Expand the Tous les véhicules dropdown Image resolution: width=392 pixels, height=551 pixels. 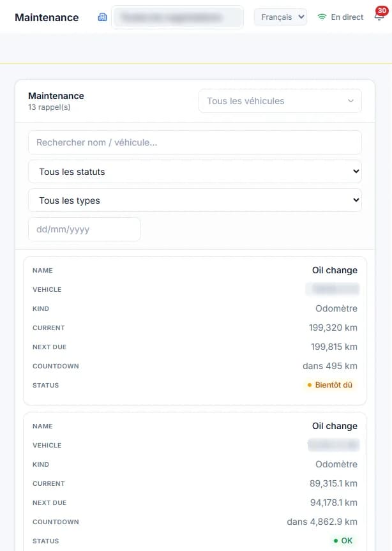click(280, 101)
